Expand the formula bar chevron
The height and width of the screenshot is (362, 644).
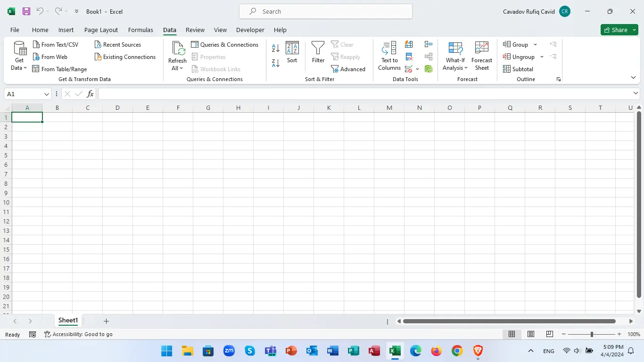(x=636, y=93)
